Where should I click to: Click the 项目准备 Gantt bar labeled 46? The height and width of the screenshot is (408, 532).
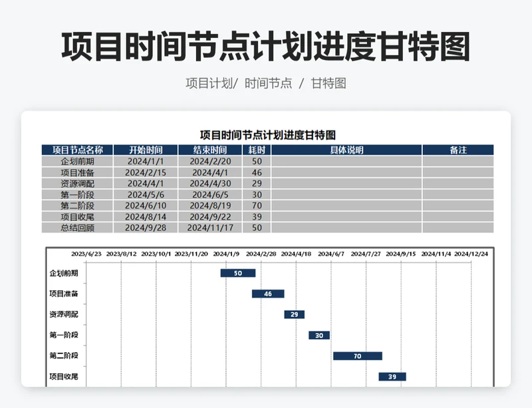(x=268, y=294)
